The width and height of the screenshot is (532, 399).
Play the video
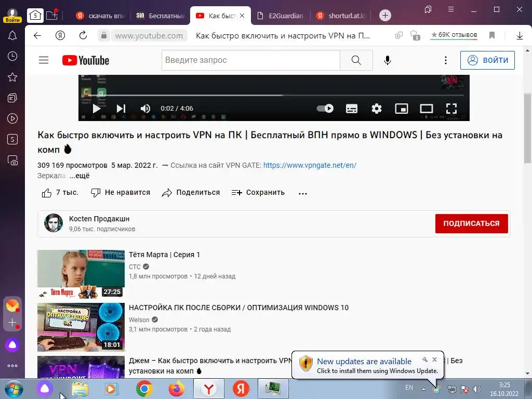(x=96, y=109)
